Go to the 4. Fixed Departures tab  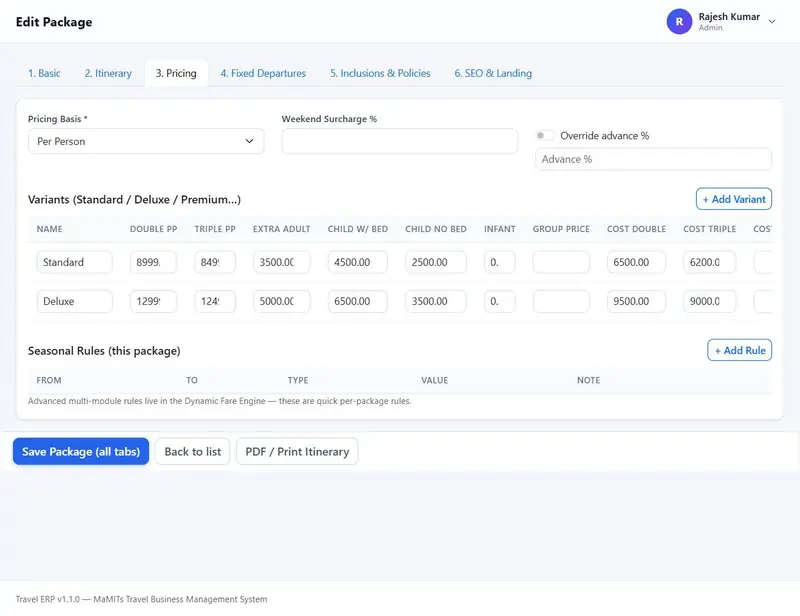coord(263,73)
